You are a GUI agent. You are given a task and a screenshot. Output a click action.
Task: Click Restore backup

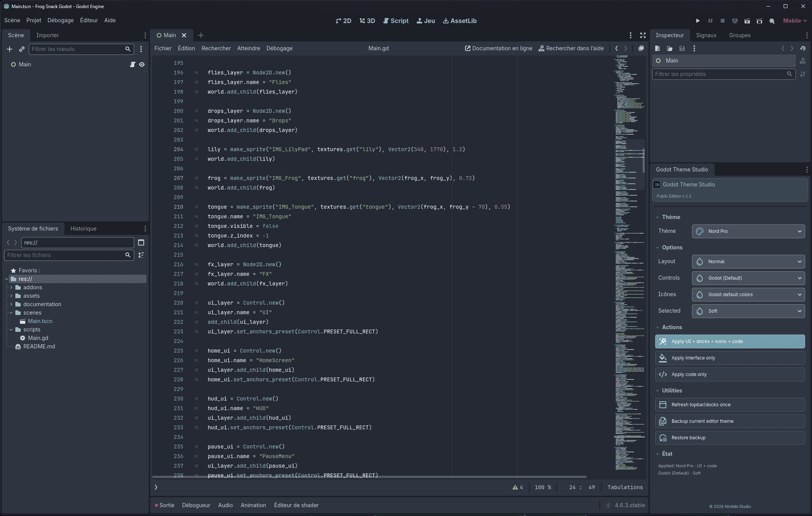730,438
